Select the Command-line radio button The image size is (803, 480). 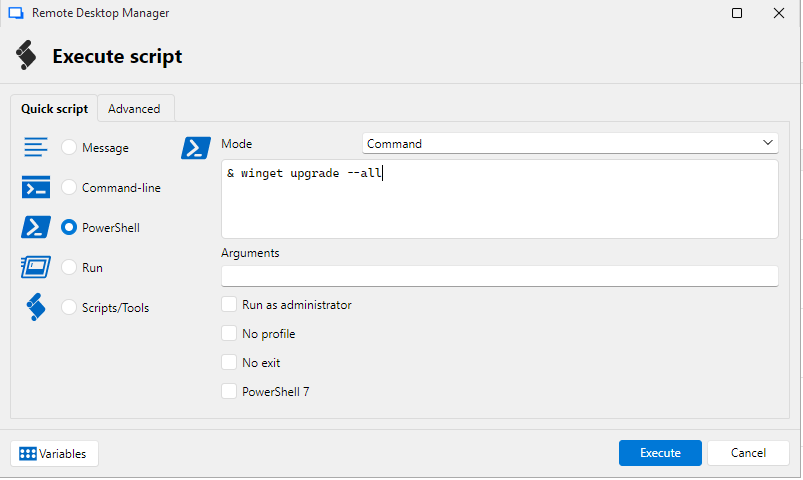[x=69, y=187]
